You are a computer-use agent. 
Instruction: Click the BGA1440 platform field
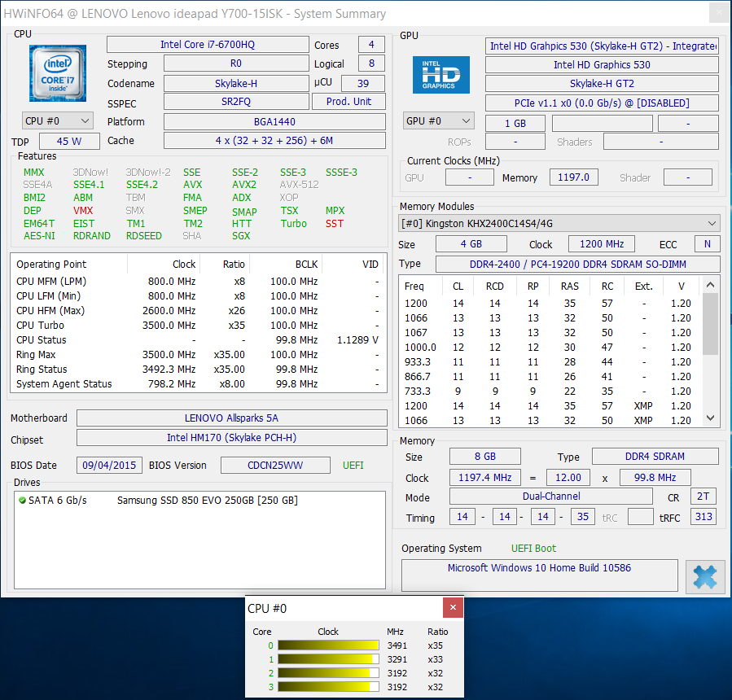[274, 122]
